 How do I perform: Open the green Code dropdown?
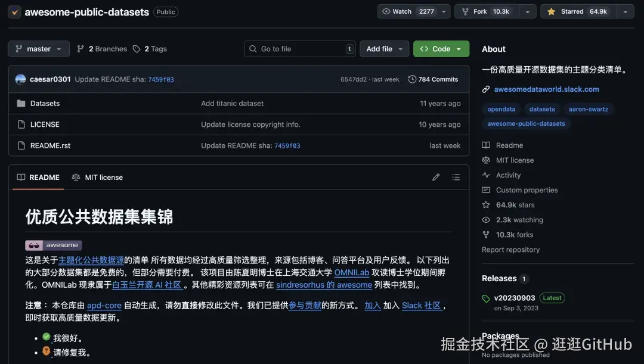(441, 49)
